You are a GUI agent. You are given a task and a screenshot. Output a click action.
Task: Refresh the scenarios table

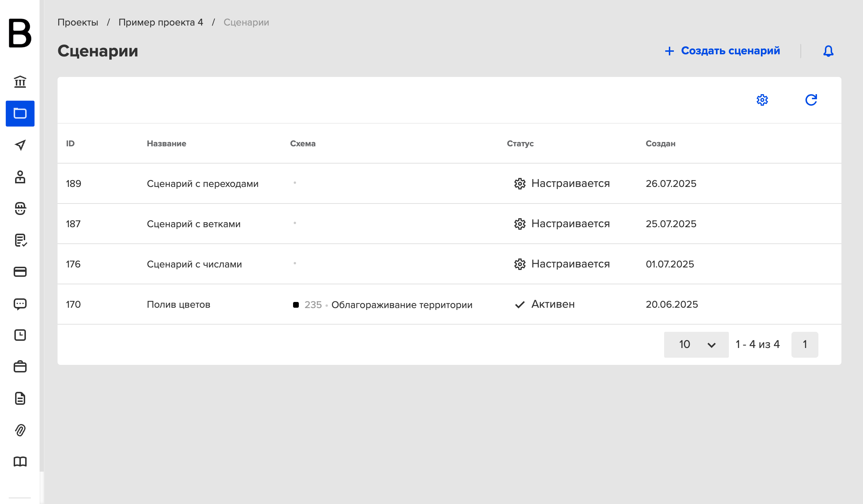811,100
